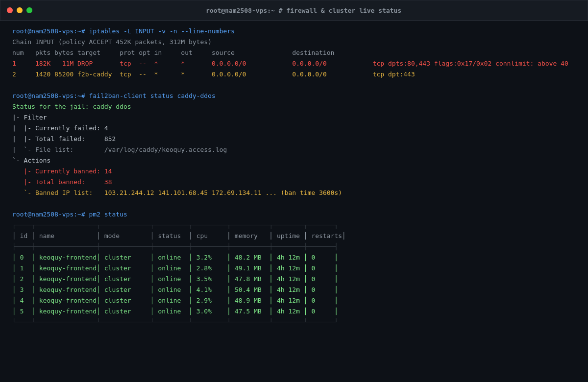Click Status for the jail: caddy-ddos
588x382 pixels.
(x=72, y=107)
